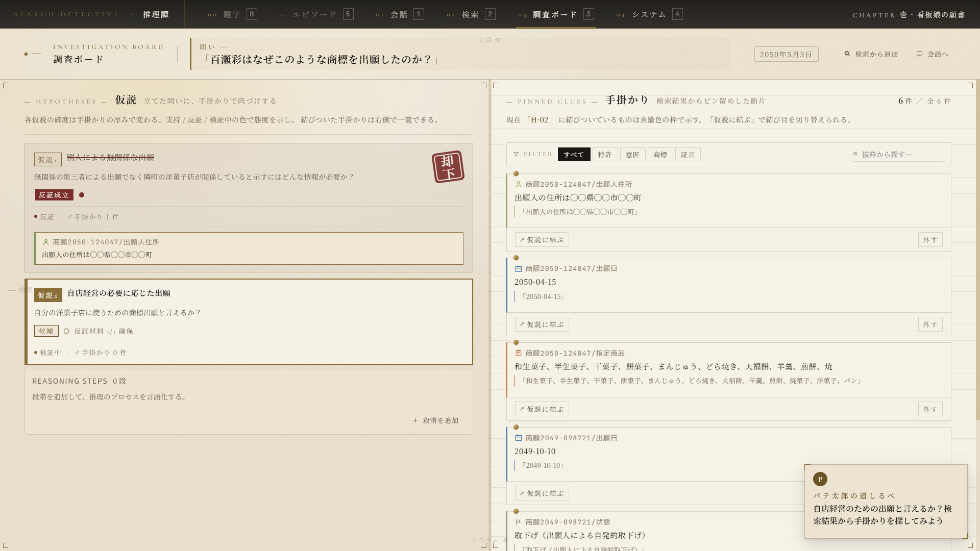The image size is (980, 551).
Task: Click the funnel FILTER icon
Action: coord(516,155)
